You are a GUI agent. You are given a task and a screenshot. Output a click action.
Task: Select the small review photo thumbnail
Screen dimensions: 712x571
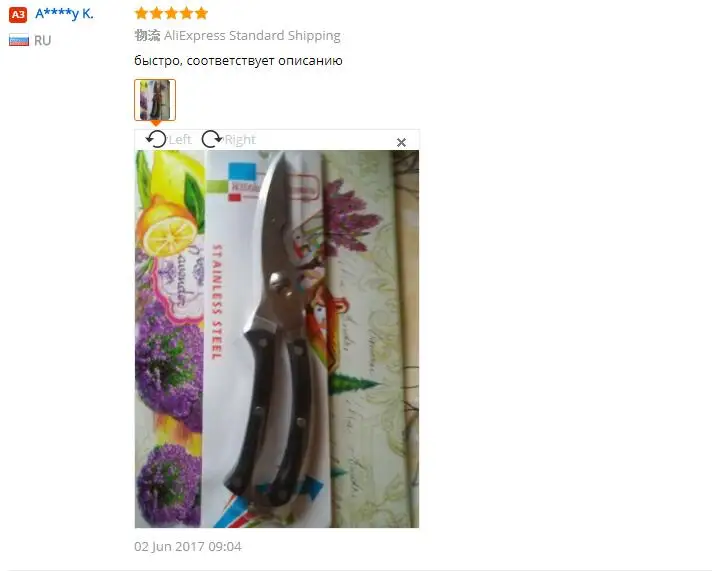coord(155,100)
